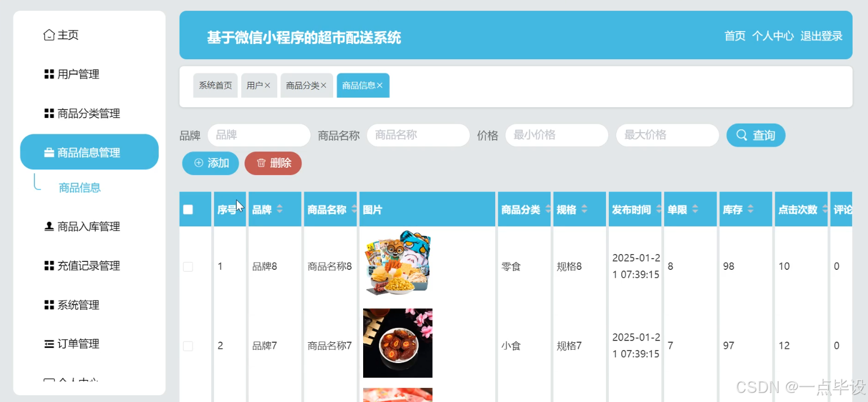This screenshot has height=402, width=868.
Task: Click the briefcase icon on 商品信息管理
Action: (x=49, y=152)
